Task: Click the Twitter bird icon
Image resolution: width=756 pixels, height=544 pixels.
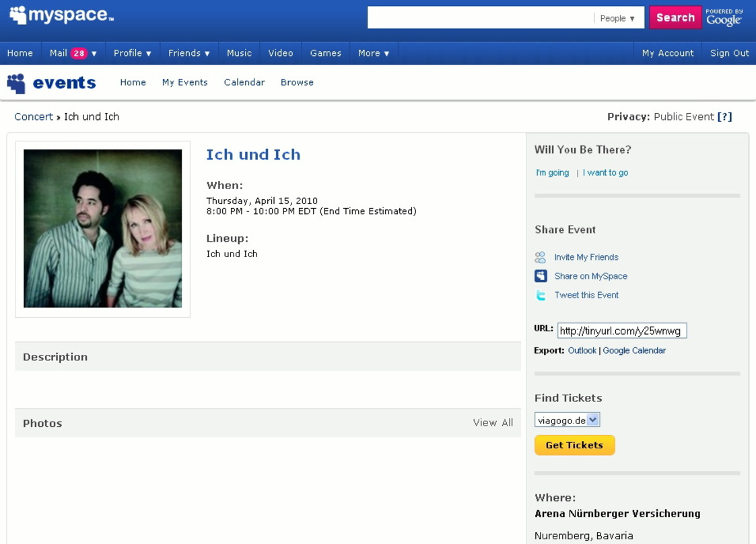Action: click(541, 295)
